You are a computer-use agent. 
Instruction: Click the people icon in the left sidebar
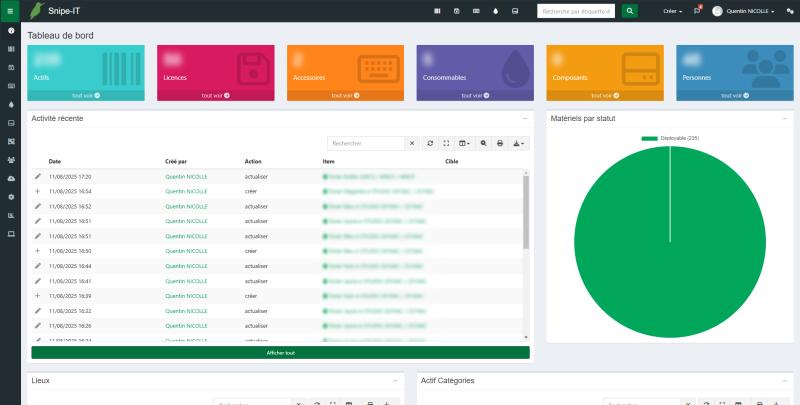point(11,159)
